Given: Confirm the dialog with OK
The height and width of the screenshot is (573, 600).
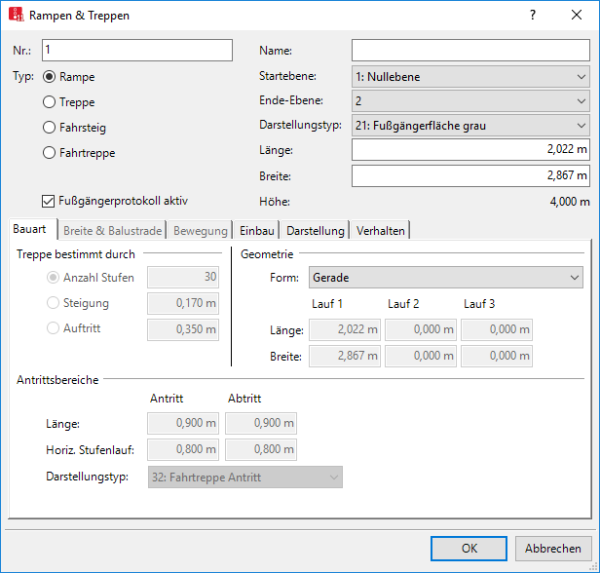Looking at the screenshot, I should [469, 548].
